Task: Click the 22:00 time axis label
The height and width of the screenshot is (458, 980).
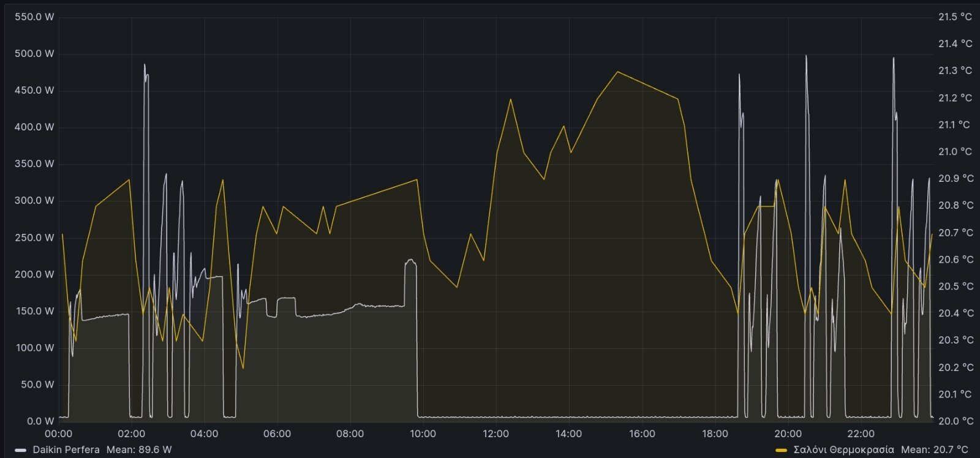Action: pos(861,434)
